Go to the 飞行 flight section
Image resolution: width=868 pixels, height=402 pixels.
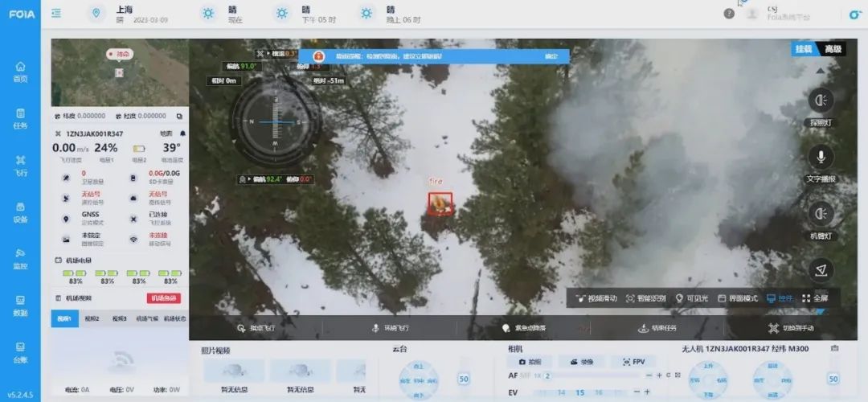[x=20, y=165]
